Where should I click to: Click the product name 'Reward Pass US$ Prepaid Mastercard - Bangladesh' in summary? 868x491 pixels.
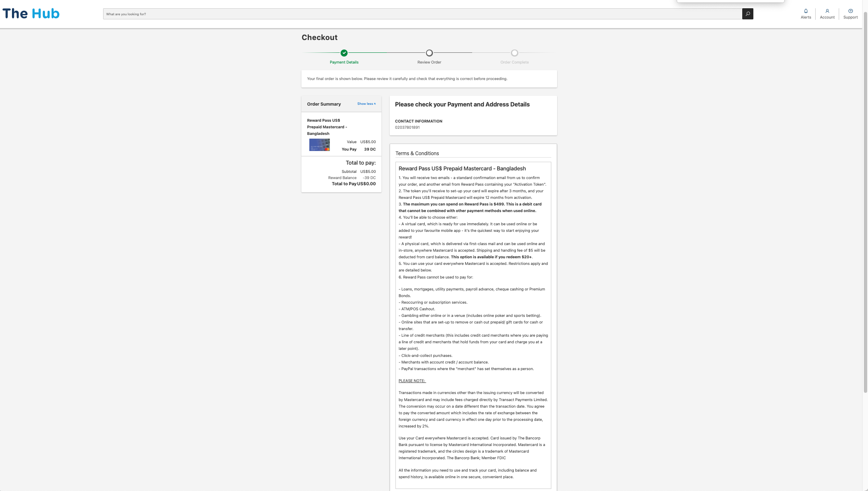[327, 127]
